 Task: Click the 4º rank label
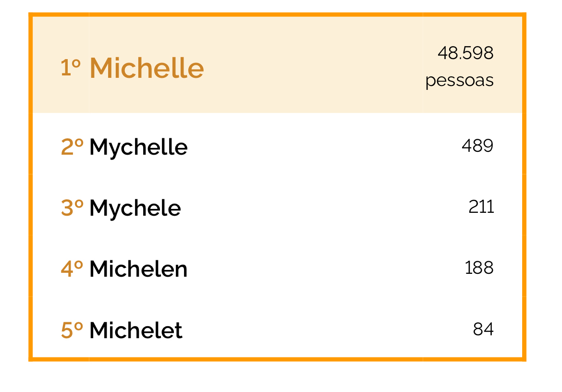pyautogui.click(x=72, y=269)
